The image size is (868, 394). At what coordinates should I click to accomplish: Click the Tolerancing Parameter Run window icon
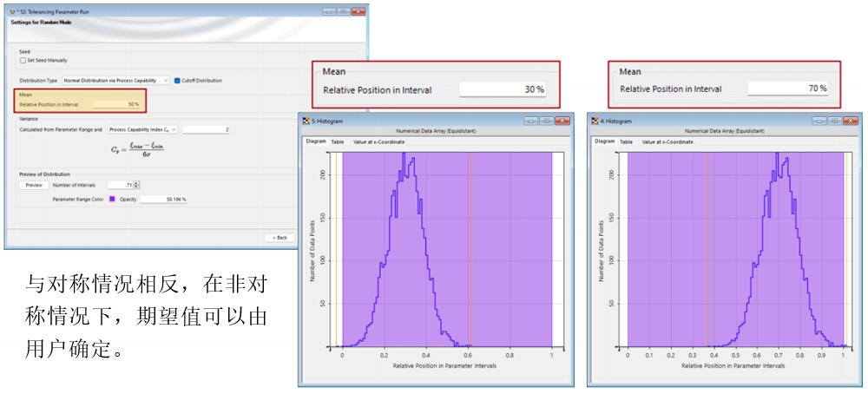click(12, 11)
